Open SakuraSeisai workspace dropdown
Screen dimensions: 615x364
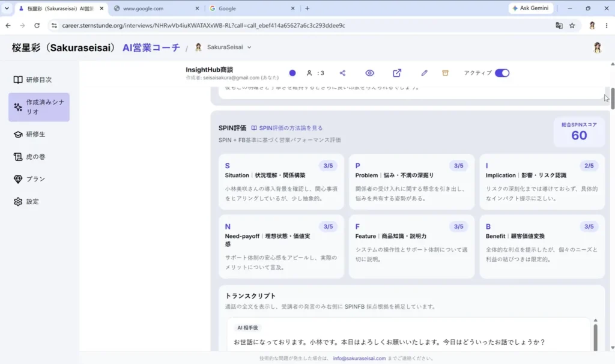tap(223, 47)
